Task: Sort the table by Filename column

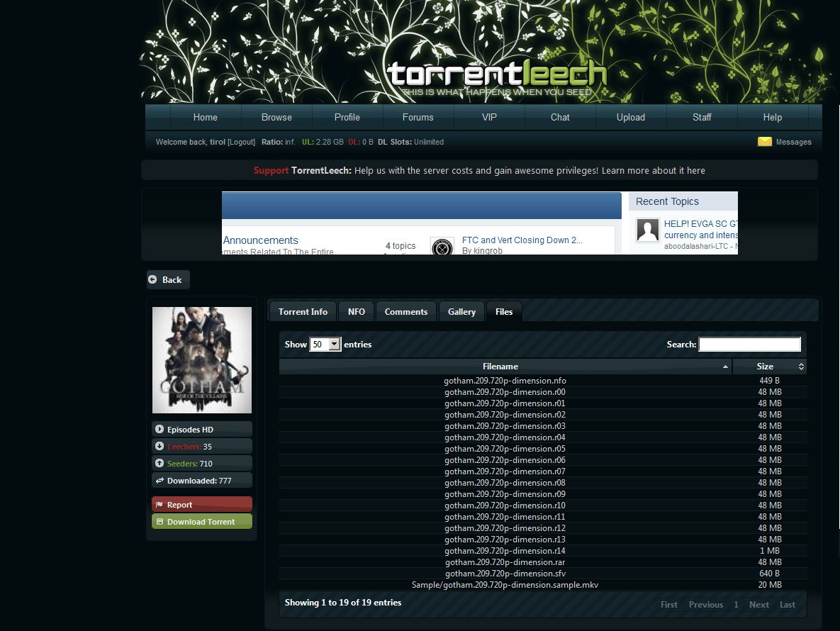Action: 505,367
